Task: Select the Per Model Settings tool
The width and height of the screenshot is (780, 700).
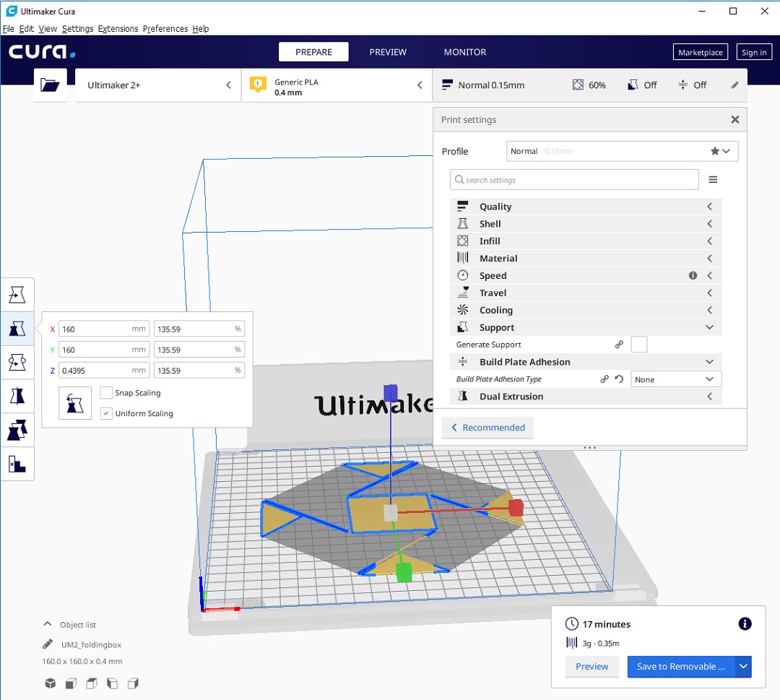Action: pos(17,430)
